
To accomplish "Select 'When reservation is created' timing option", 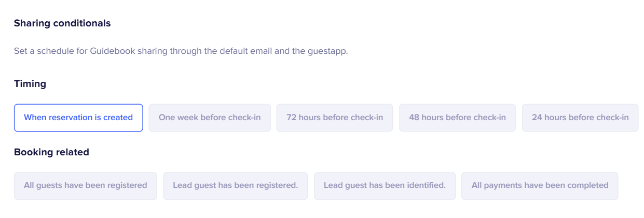I will [x=78, y=118].
